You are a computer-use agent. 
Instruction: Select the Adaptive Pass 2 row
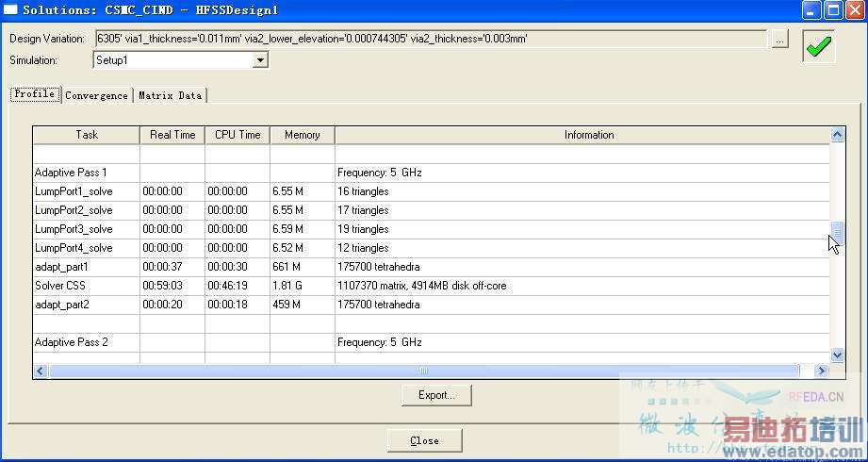(432, 342)
